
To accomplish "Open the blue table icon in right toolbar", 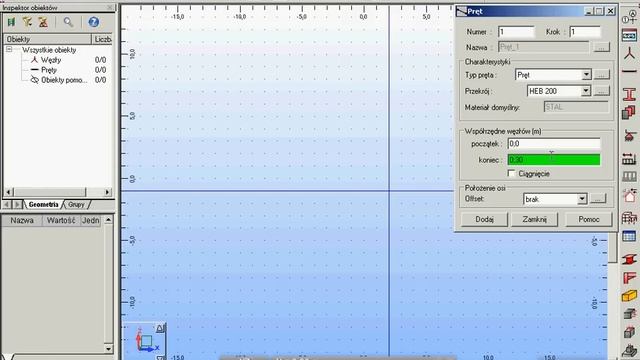I will (629, 236).
